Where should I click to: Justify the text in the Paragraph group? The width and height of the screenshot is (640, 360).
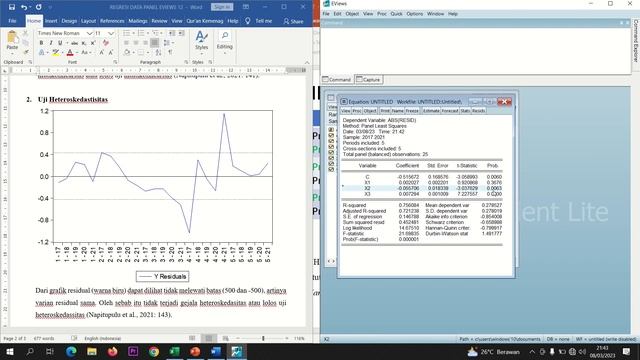[x=155, y=43]
